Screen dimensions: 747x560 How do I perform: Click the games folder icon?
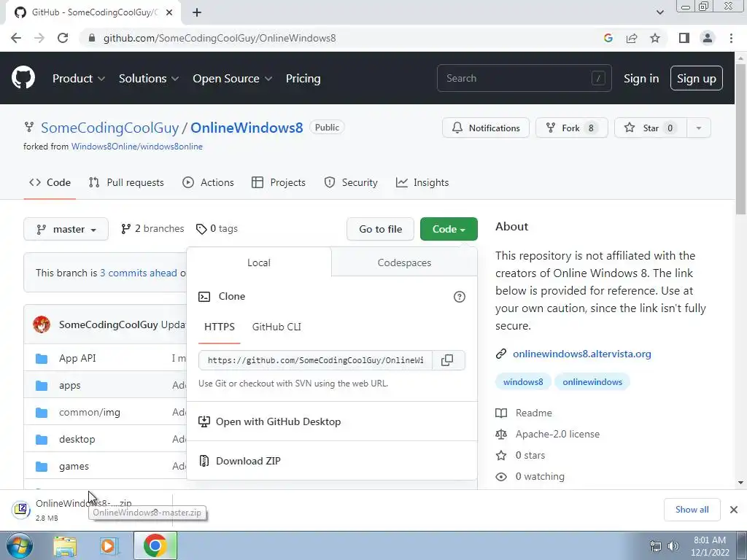pyautogui.click(x=42, y=466)
